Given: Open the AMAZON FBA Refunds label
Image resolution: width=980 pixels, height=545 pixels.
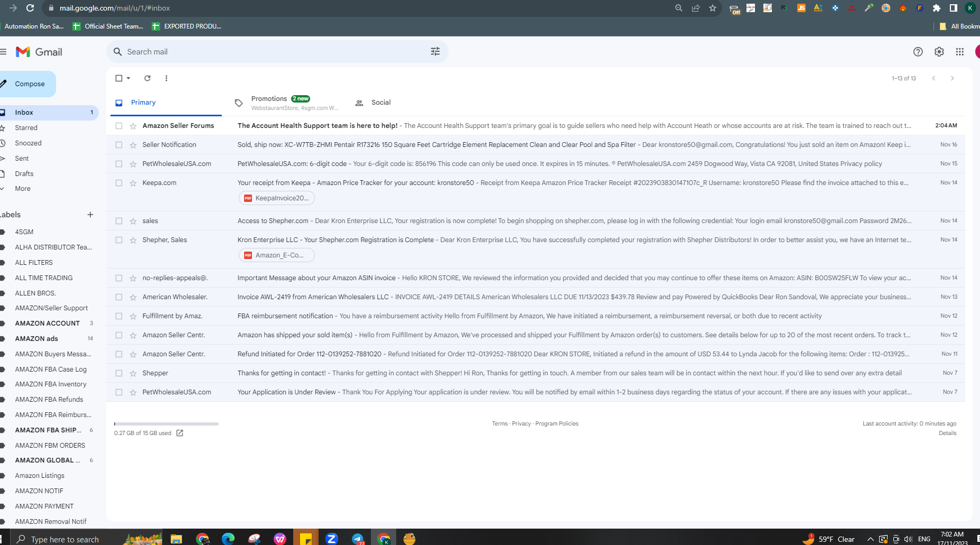Looking at the screenshot, I should click(x=49, y=400).
